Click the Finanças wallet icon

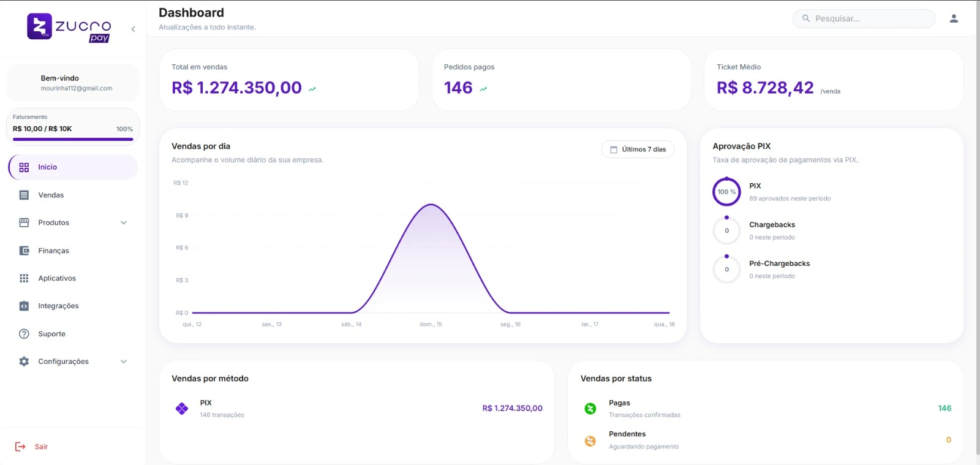tap(24, 251)
